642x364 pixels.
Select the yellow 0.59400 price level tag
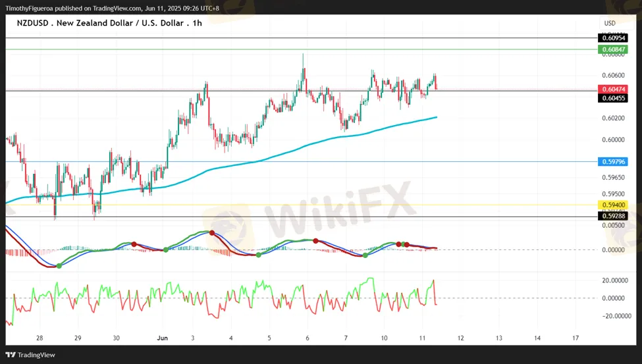tap(612, 205)
